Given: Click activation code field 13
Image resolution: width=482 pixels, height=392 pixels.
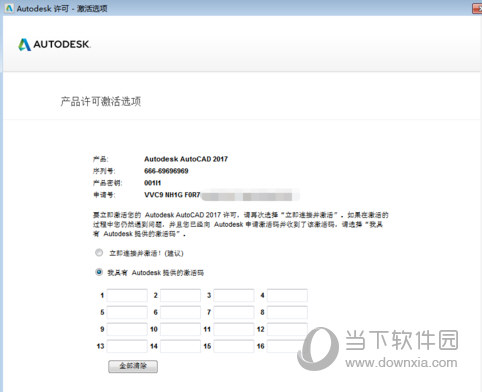Looking at the screenshot, I should (127, 346).
